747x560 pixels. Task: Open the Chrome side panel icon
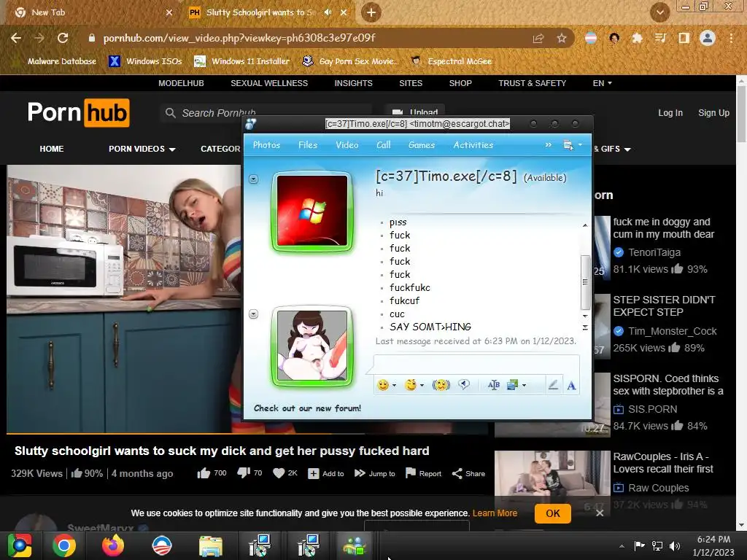pos(684,38)
